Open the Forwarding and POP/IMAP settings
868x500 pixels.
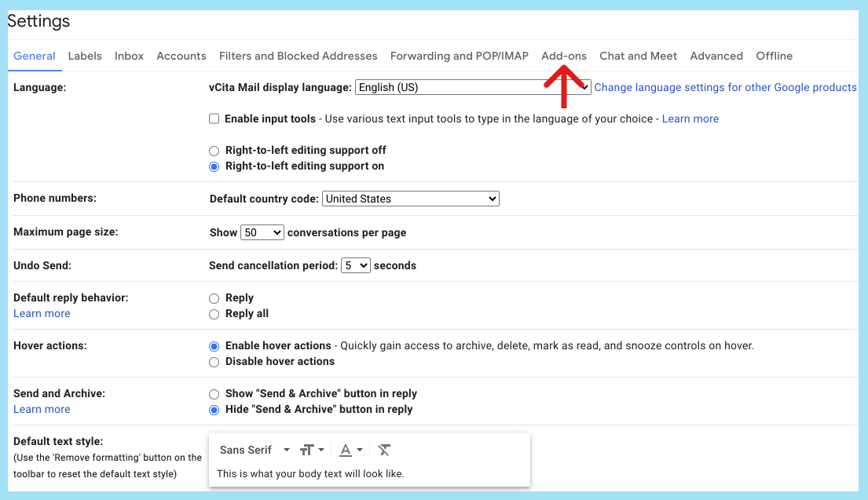459,56
